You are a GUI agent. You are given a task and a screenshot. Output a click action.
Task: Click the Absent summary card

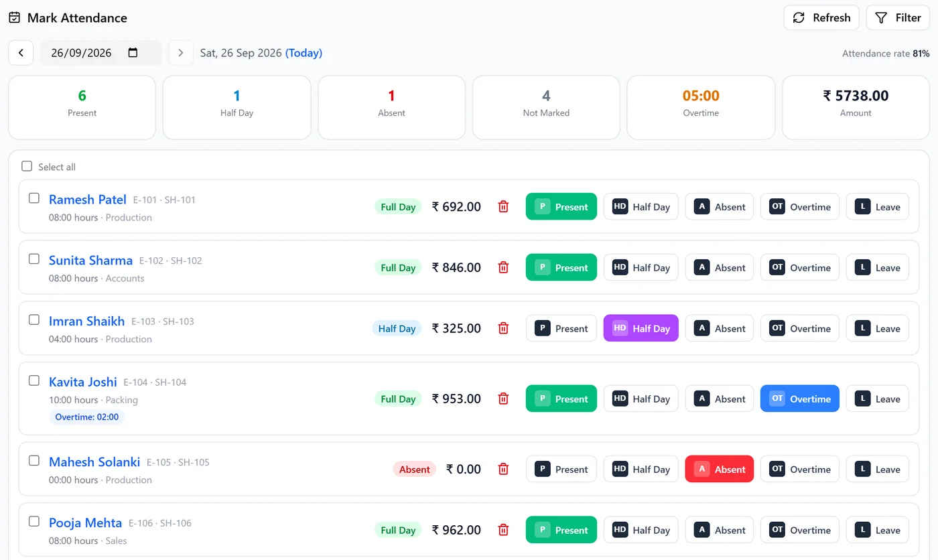391,107
